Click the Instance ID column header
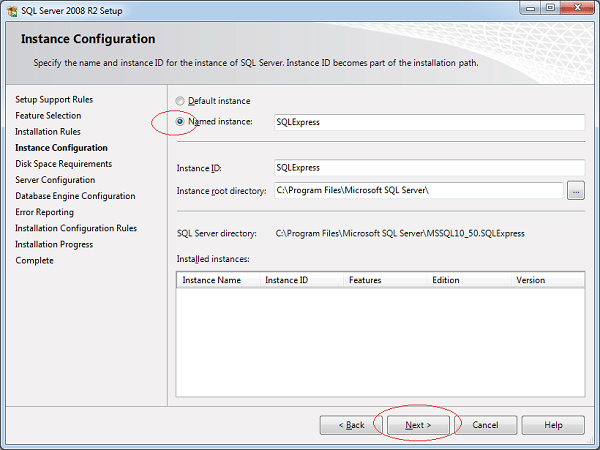This screenshot has height=450, width=600. (302, 280)
